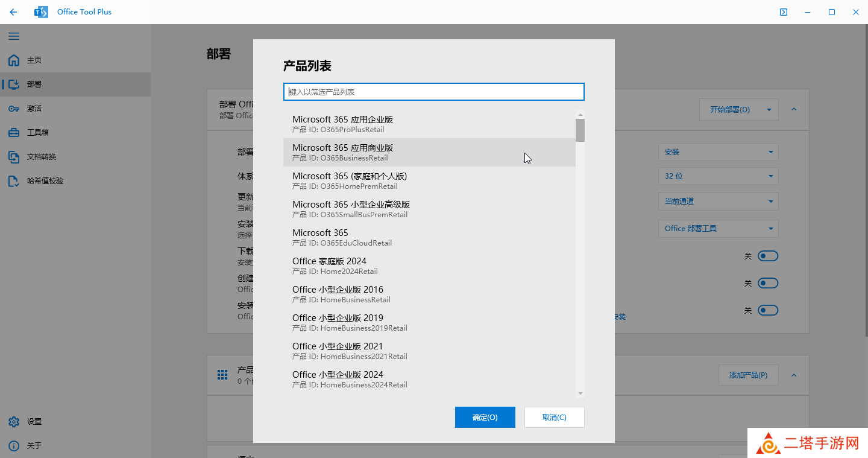This screenshot has width=868, height=458.
Task: Click the 添加产品(P) button
Action: pyautogui.click(x=748, y=375)
